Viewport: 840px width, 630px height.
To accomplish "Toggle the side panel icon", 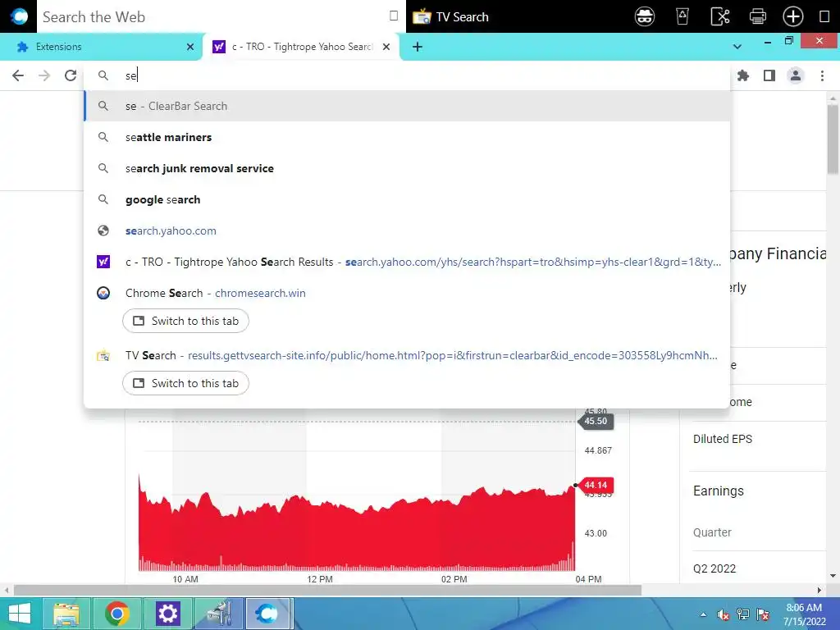I will tap(769, 75).
